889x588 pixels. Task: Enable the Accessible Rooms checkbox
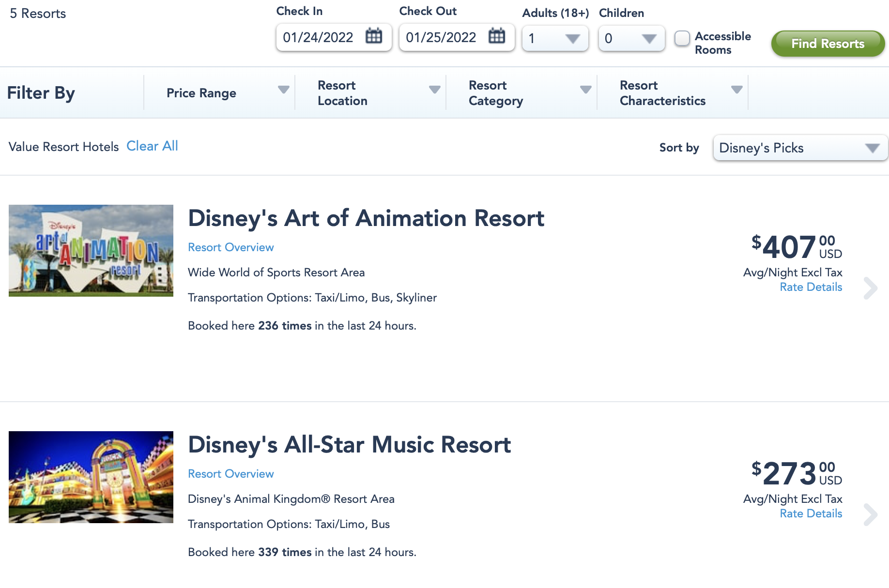click(682, 38)
